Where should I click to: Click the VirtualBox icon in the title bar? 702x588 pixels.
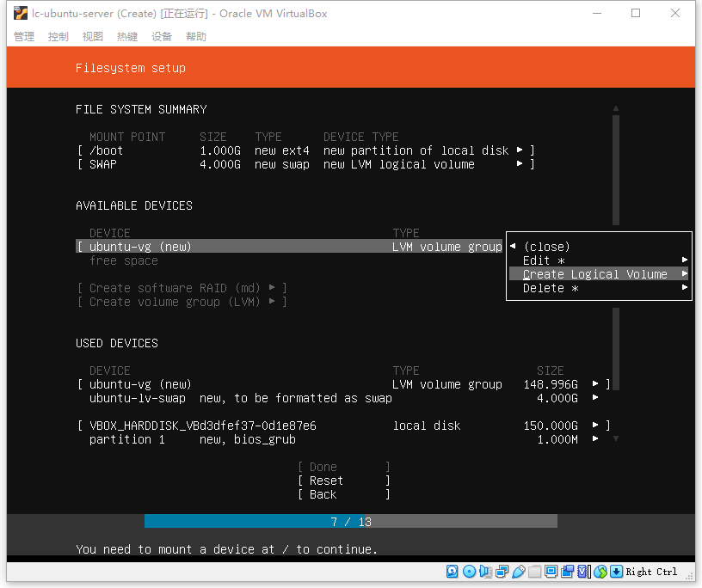click(x=20, y=14)
